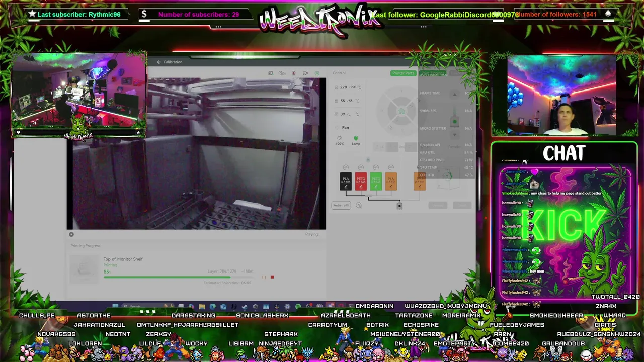Click Number of subscribers: 29 text

click(199, 15)
